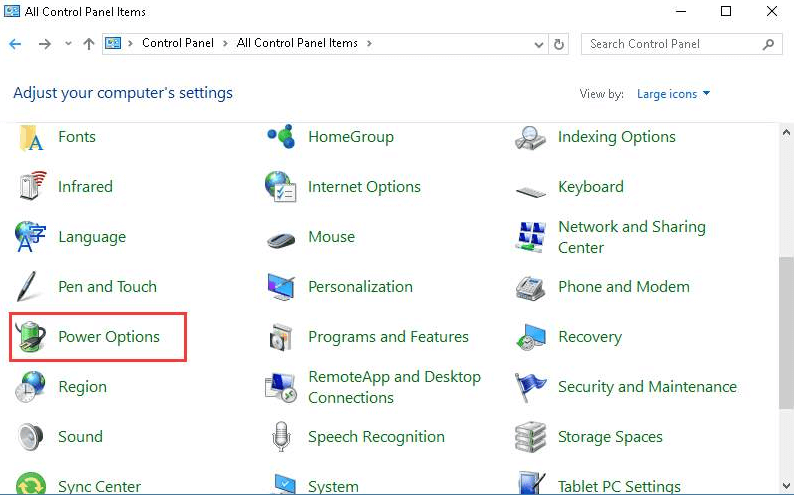Open the HomeGroup link text

[x=351, y=137]
